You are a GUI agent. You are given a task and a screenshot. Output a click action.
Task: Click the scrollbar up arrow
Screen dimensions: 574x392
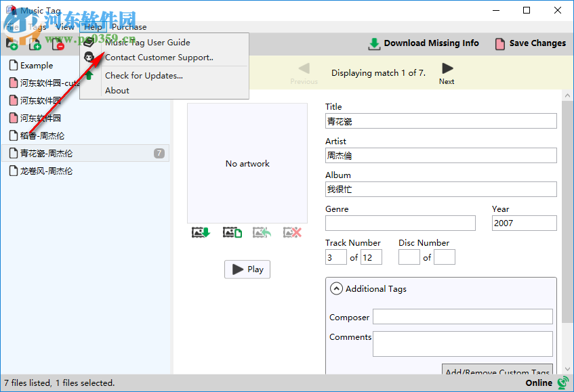pyautogui.click(x=567, y=95)
